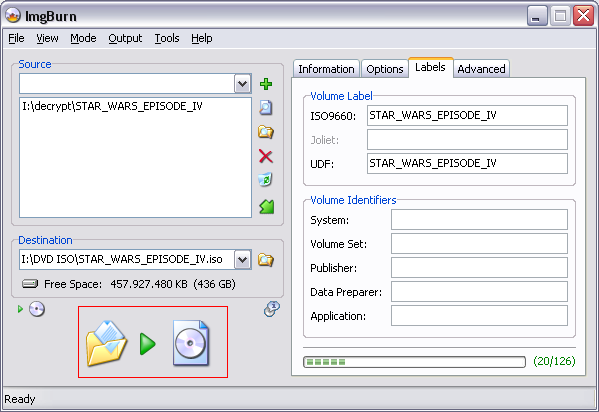Click the recycle clear-list icon
Image resolution: width=599 pixels, height=412 pixels.
[x=266, y=180]
